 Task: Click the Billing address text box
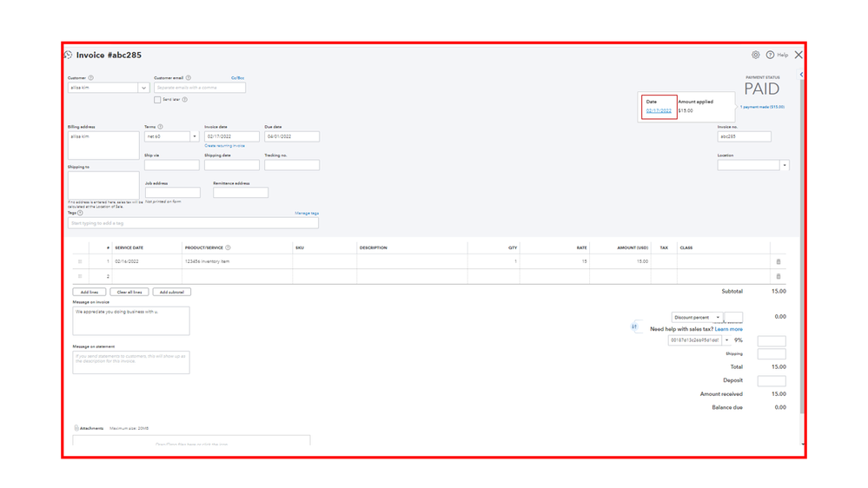103,146
